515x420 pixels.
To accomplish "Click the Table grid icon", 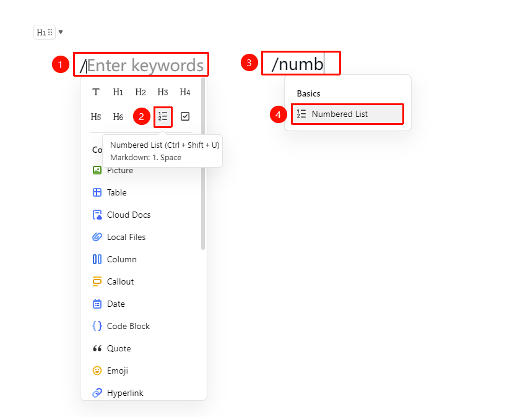I will click(x=97, y=192).
